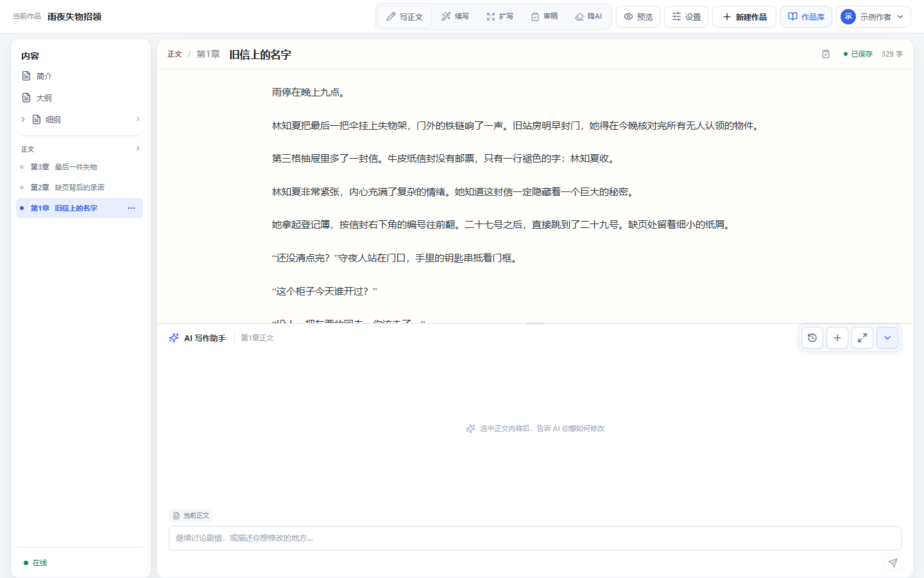Click the 当前正文 context tag
Image resolution: width=924 pixels, height=578 pixels.
pos(191,516)
